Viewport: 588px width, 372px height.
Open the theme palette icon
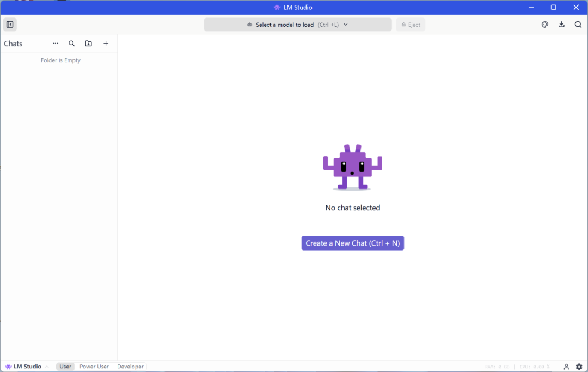point(545,25)
